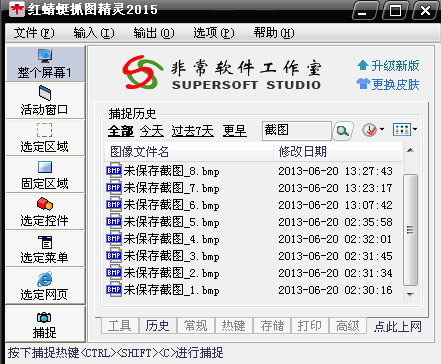Image resolution: width=441 pixels, height=364 pixels.
Task: Open the 文件(F) menu
Action: tap(34, 33)
